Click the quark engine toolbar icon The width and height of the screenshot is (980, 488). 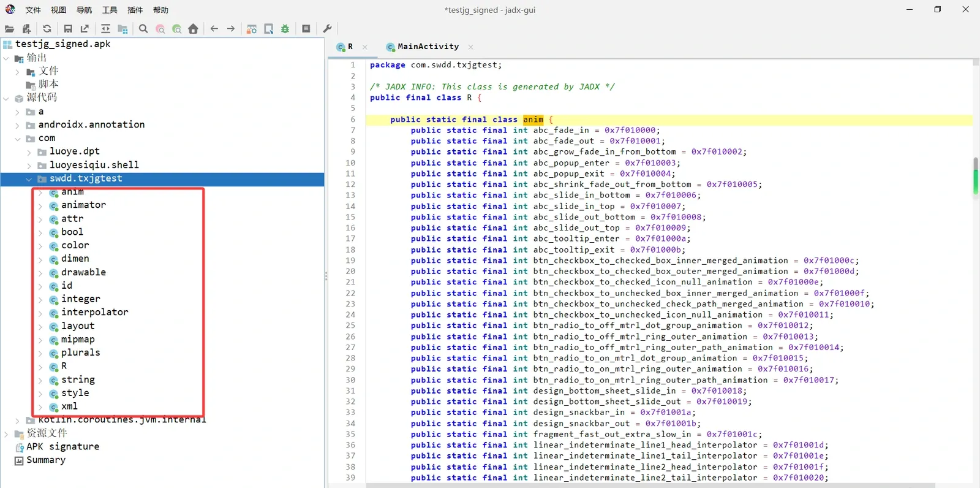point(269,29)
